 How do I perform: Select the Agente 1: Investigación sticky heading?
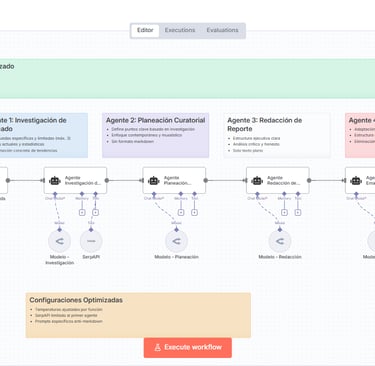pos(33,124)
